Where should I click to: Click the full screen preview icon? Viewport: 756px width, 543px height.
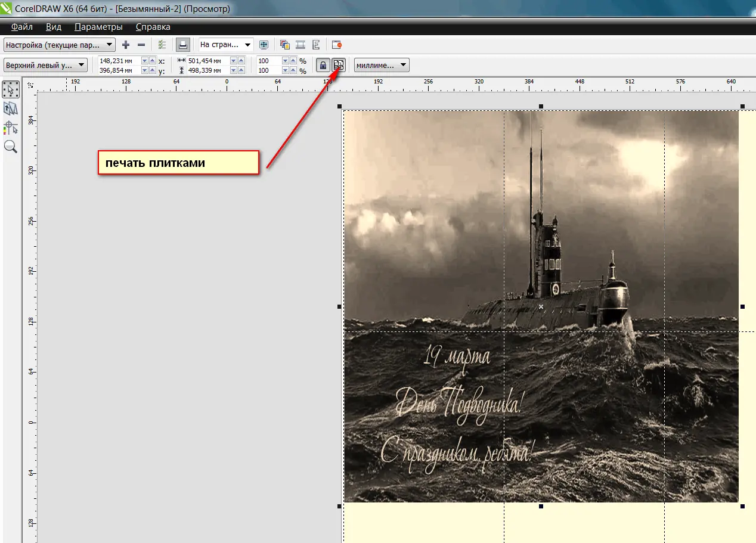[x=264, y=45]
